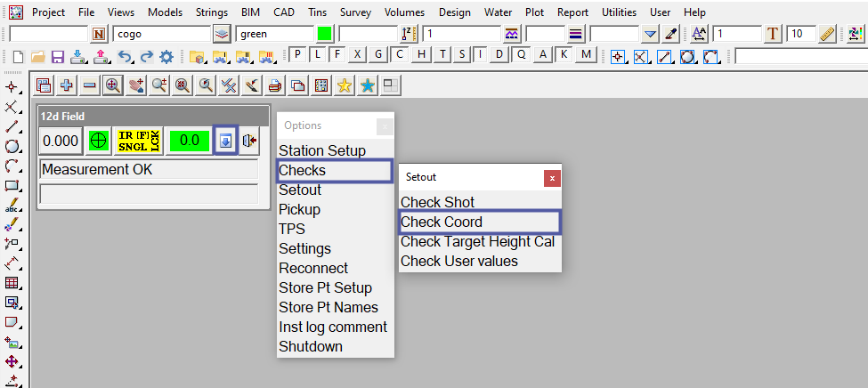Open the Survey menu
Image resolution: width=868 pixels, height=388 pixels.
(354, 12)
